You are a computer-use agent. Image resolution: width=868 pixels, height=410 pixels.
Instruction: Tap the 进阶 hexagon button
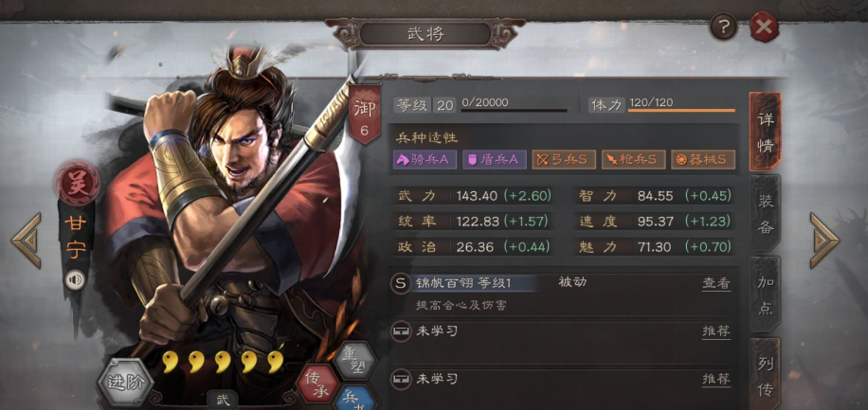[x=125, y=383]
